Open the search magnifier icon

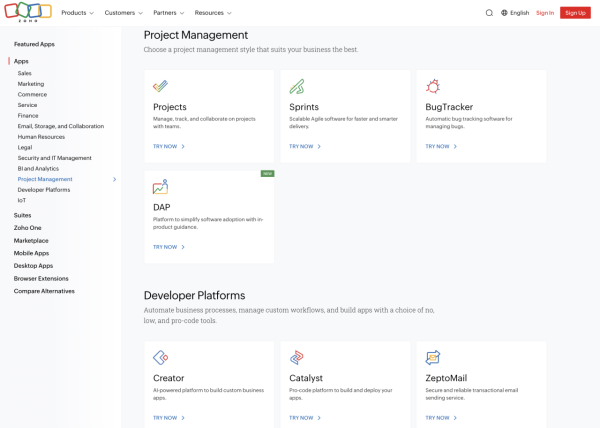point(489,13)
